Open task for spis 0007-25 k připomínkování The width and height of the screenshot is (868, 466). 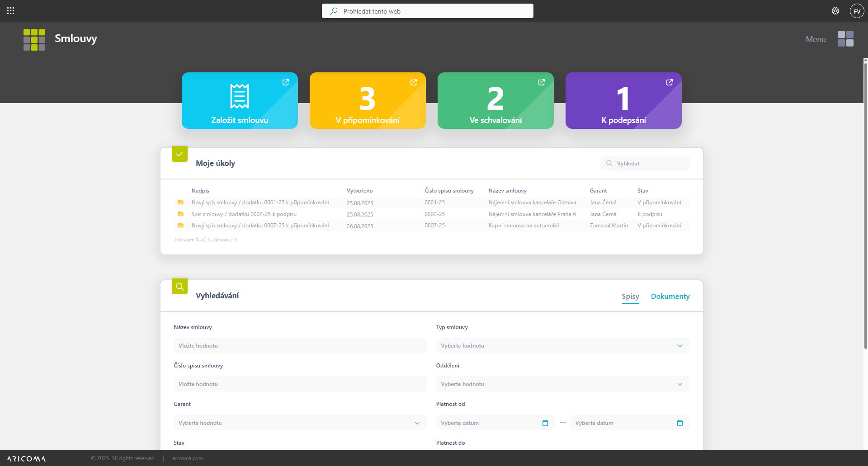[x=260, y=226]
